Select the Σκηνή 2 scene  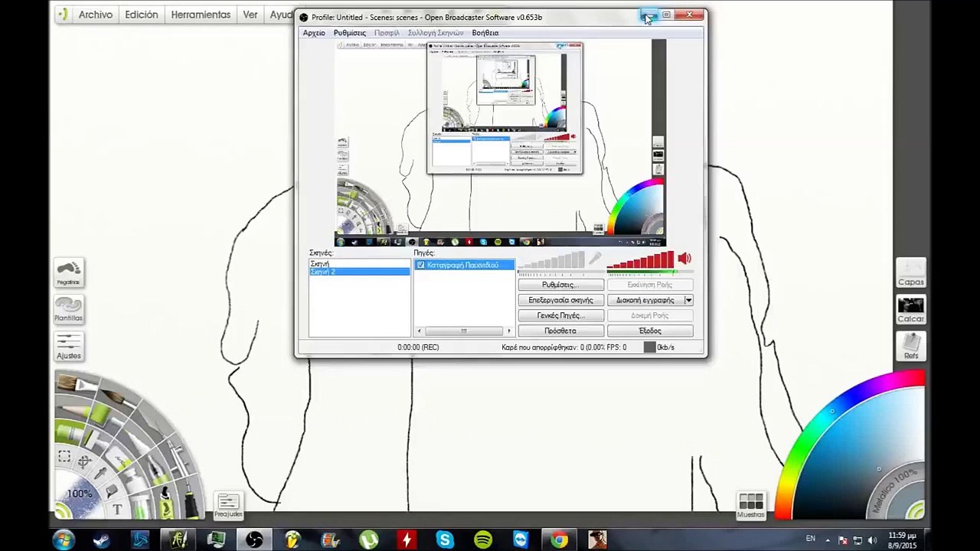click(x=359, y=272)
